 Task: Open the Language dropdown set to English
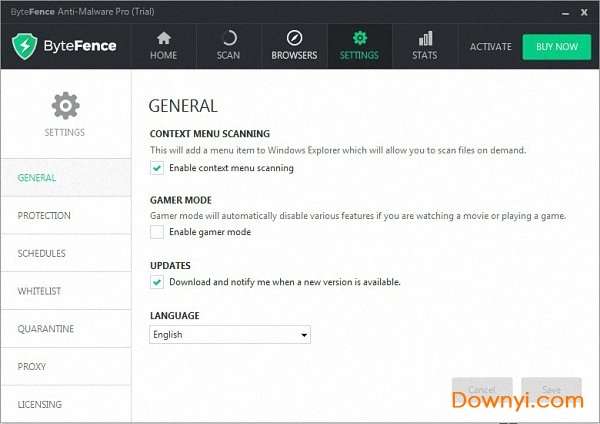coord(229,335)
